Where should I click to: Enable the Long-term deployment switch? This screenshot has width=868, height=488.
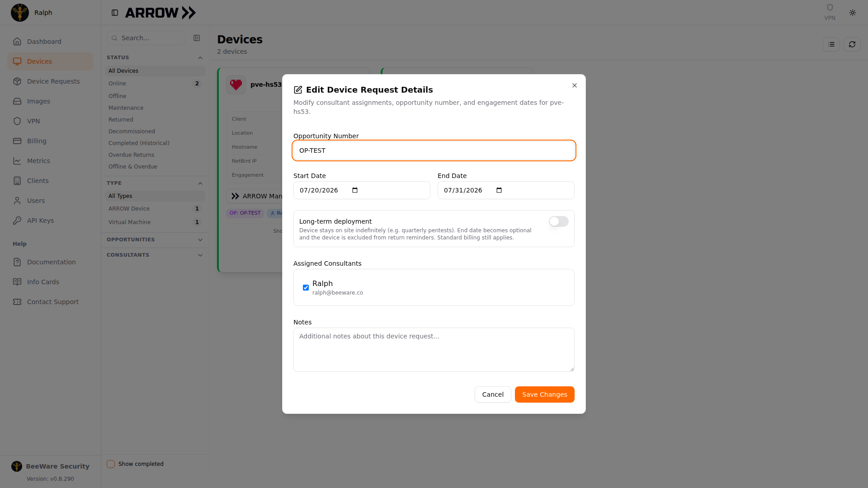pos(559,221)
